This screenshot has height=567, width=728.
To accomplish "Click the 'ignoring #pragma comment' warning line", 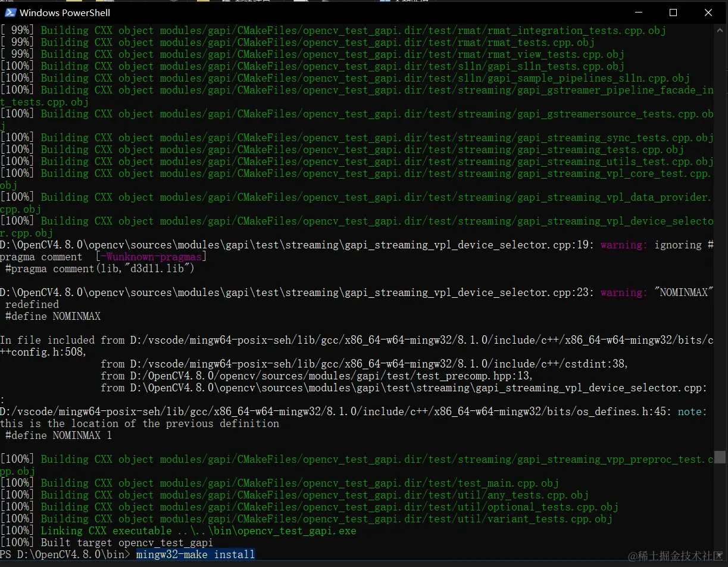I will coord(357,251).
